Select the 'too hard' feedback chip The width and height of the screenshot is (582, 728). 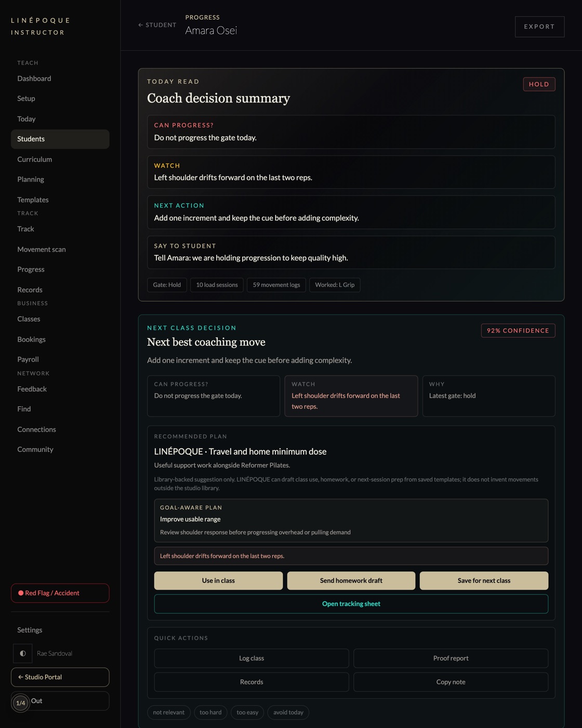coord(210,712)
